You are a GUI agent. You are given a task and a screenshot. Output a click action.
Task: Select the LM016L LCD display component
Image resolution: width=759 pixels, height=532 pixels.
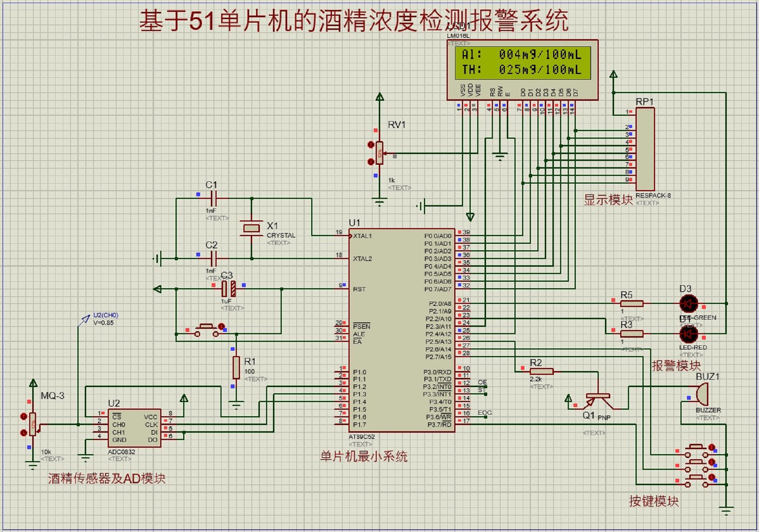click(522, 70)
